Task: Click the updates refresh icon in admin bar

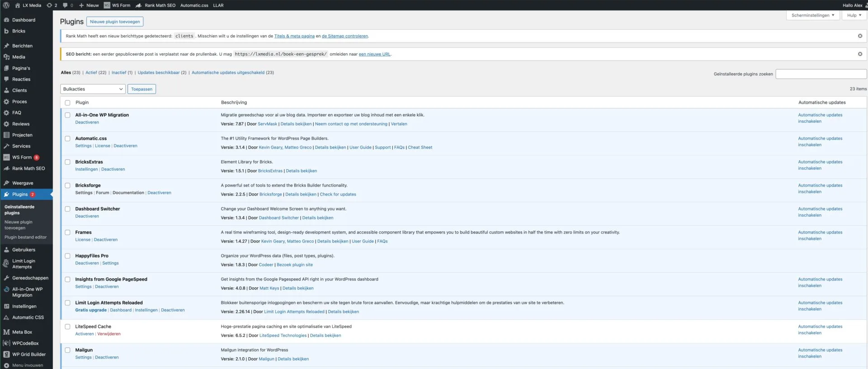Action: 49,5
